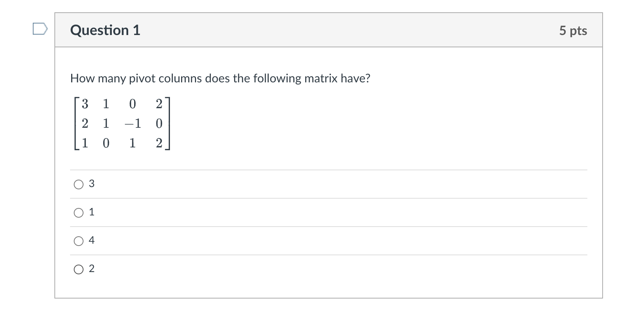This screenshot has height=322, width=644.
Task: Select the radio button for answer 1
Action: 79,212
